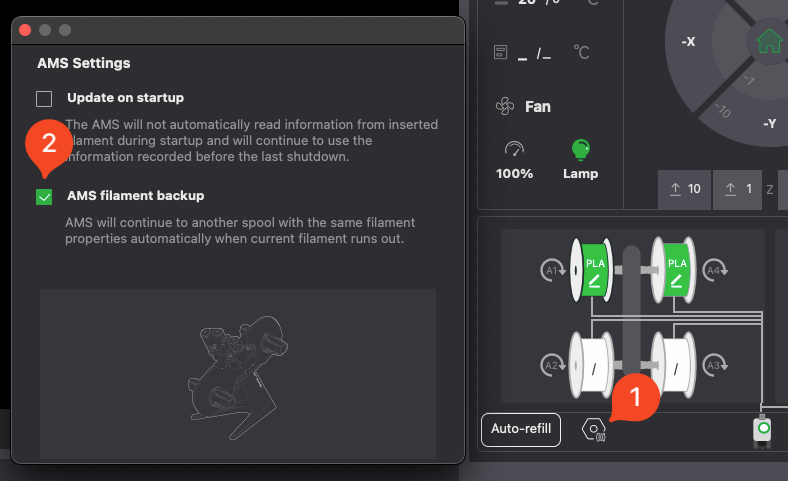Screen dimensions: 788x481
Task: Click the Auto-refill button
Action: tap(520, 429)
